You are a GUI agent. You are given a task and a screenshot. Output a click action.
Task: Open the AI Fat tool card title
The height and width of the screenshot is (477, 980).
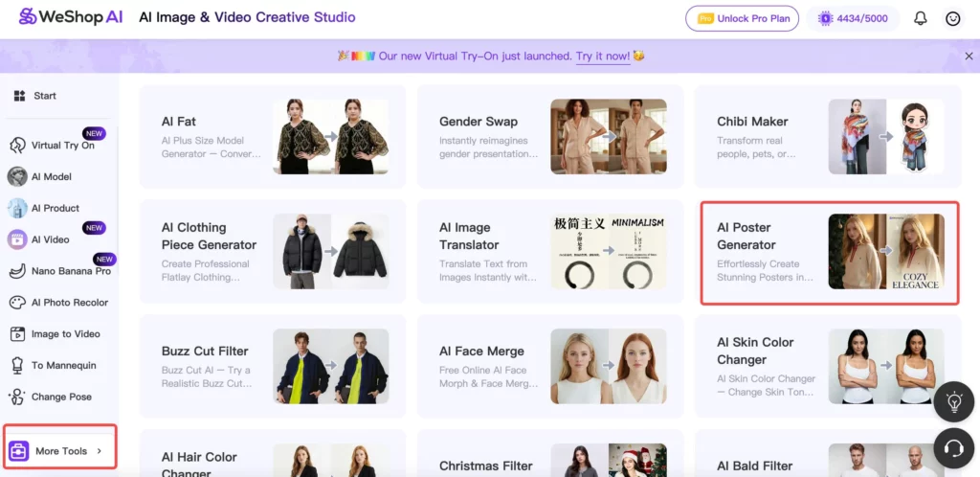179,122
